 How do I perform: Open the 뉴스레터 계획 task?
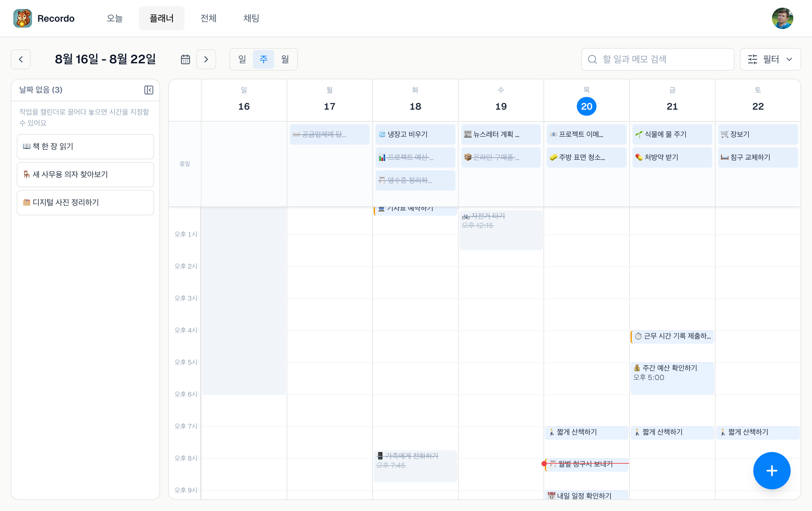501,134
